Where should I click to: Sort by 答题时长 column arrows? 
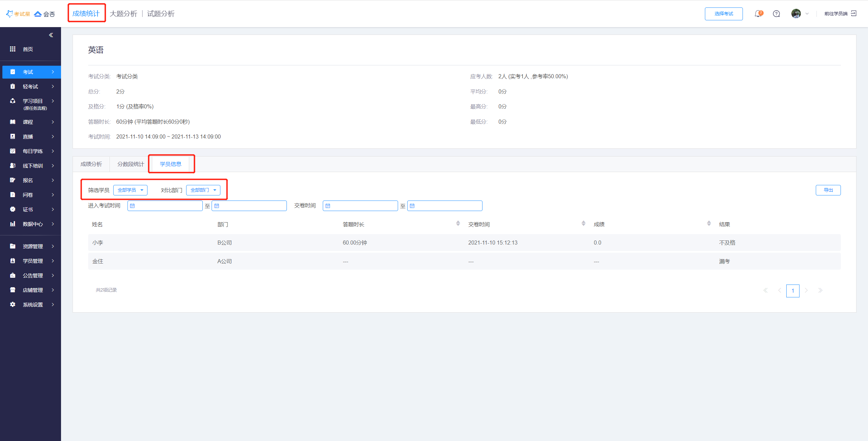[x=458, y=224]
